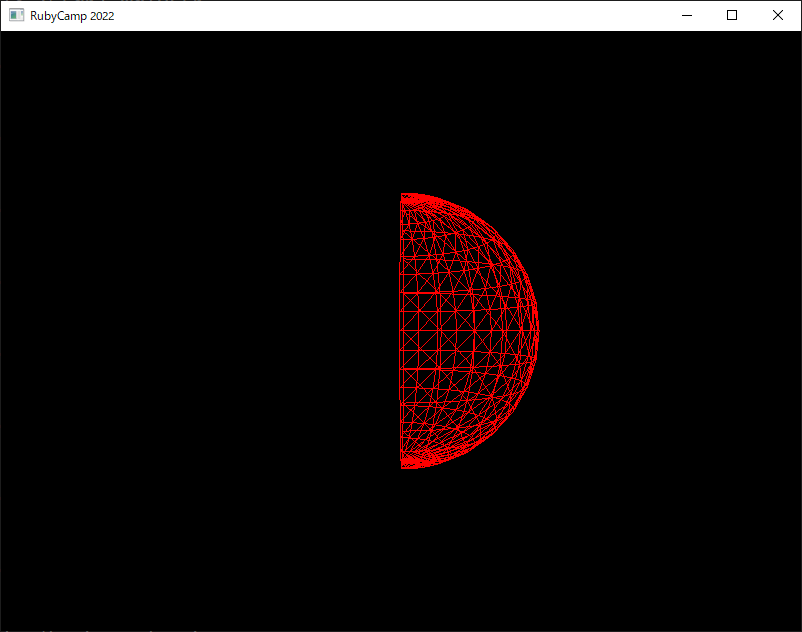Click the black canvas left of the hemisphere

click(x=199, y=331)
